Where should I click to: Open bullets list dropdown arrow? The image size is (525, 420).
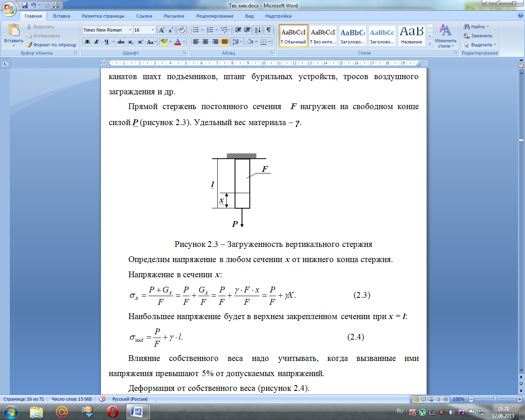[203, 30]
